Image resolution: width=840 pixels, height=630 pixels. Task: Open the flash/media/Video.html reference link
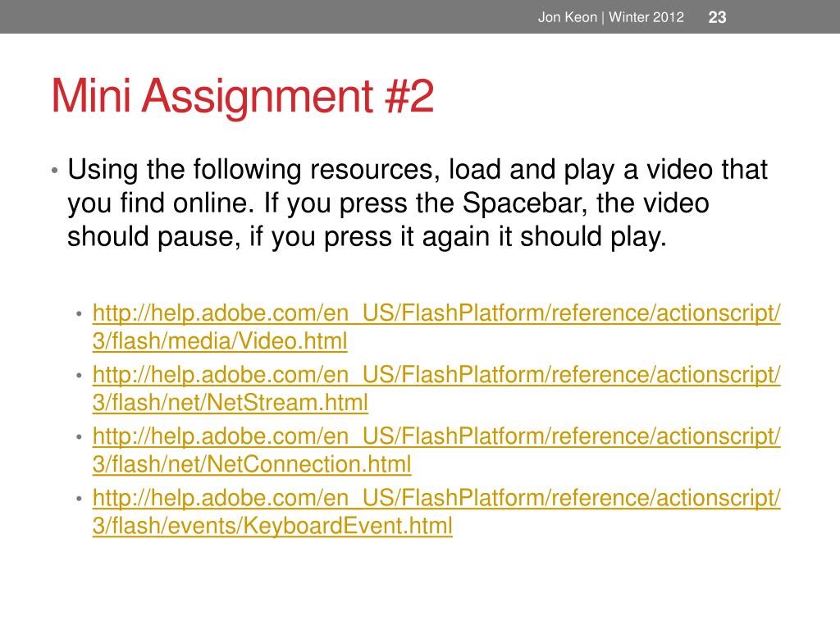click(x=436, y=326)
